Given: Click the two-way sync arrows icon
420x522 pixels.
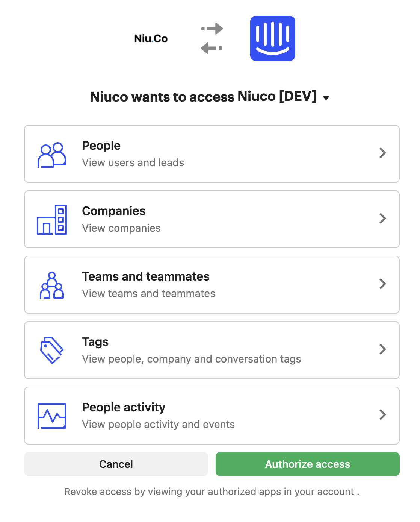Looking at the screenshot, I should [212, 38].
